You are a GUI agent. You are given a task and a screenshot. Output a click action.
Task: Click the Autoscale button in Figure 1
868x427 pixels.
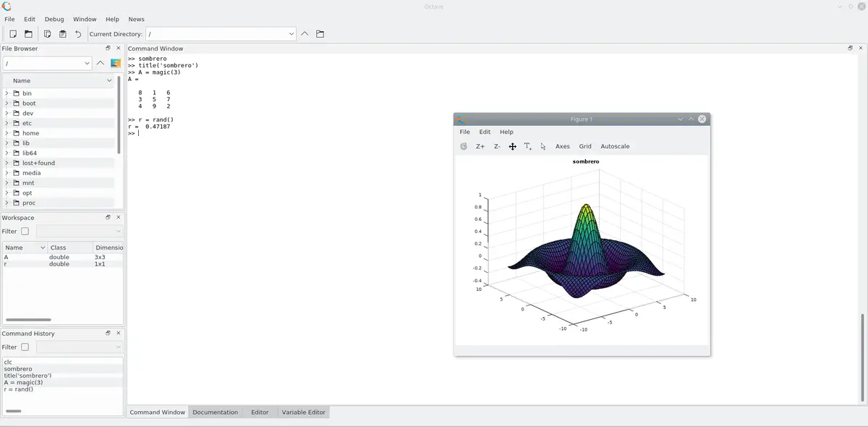coord(615,146)
